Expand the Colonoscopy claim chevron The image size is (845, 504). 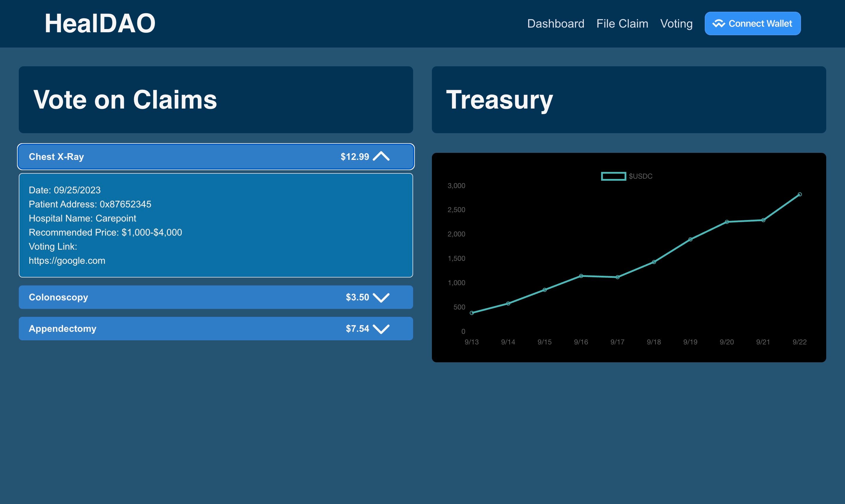pos(381,297)
